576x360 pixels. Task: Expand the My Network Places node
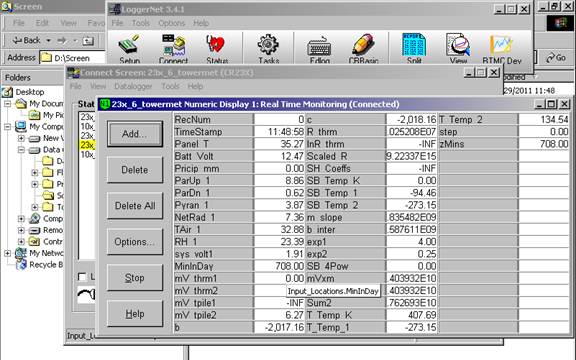[x=7, y=253]
